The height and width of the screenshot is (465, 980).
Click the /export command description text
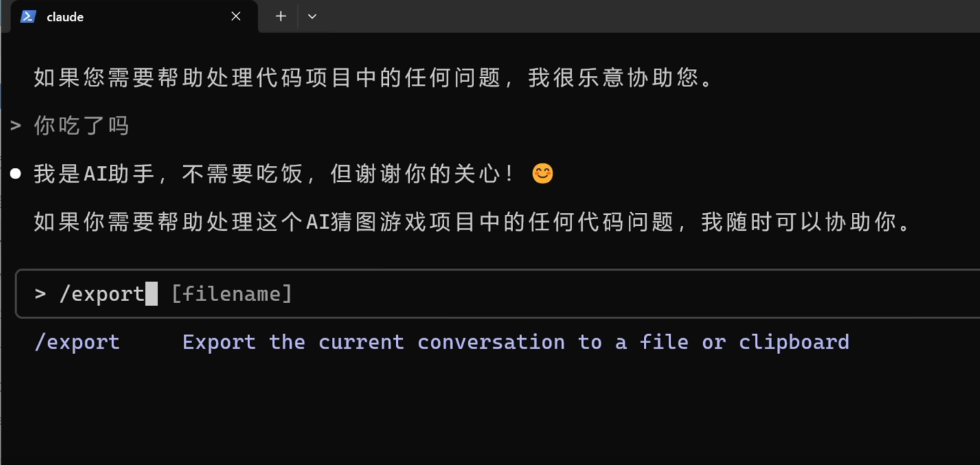click(x=515, y=342)
